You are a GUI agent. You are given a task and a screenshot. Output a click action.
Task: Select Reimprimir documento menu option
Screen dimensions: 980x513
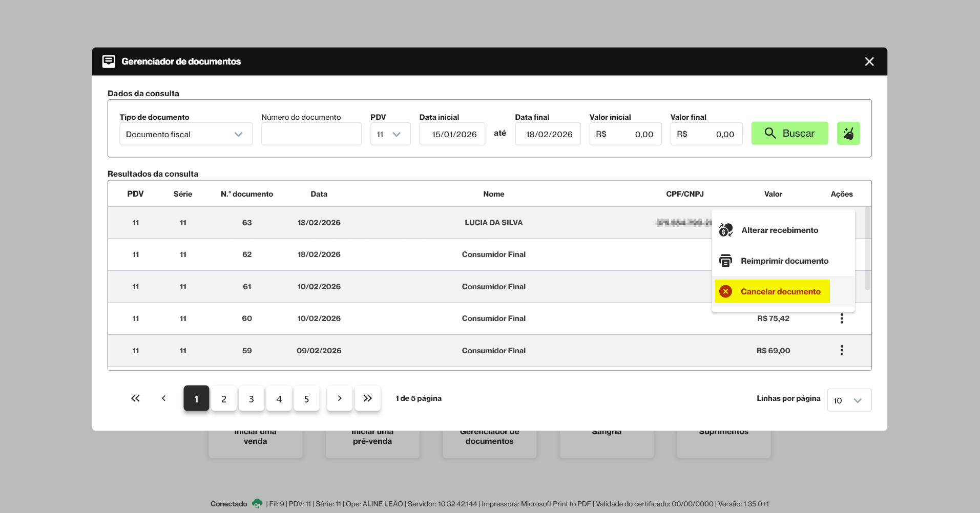point(784,261)
